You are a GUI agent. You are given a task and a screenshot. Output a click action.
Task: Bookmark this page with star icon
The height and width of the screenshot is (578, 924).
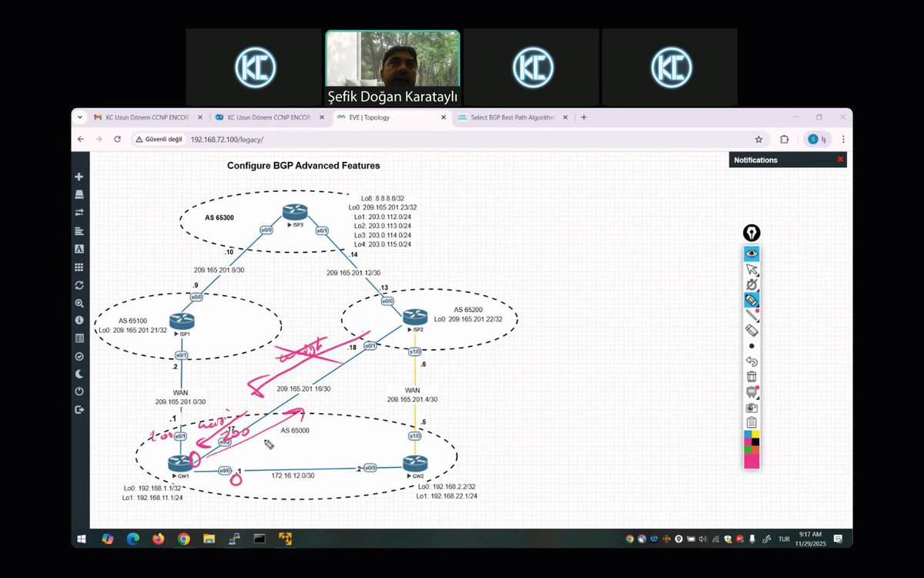[x=758, y=139]
